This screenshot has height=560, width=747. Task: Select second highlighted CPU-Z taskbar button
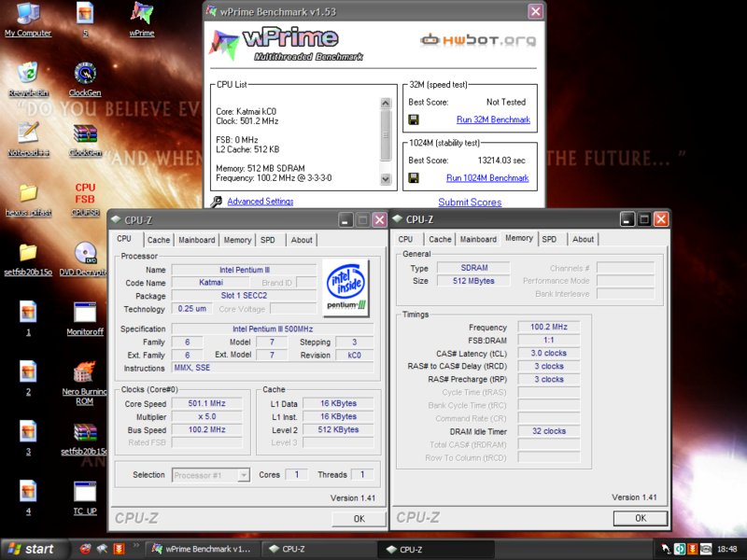(437, 549)
